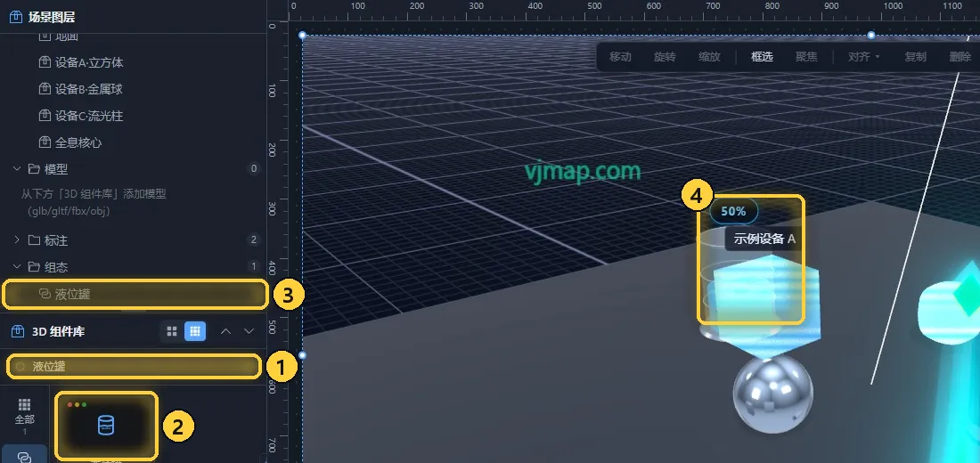
Task: Click the link icon beside 液位罐 layer
Action: coord(45,294)
